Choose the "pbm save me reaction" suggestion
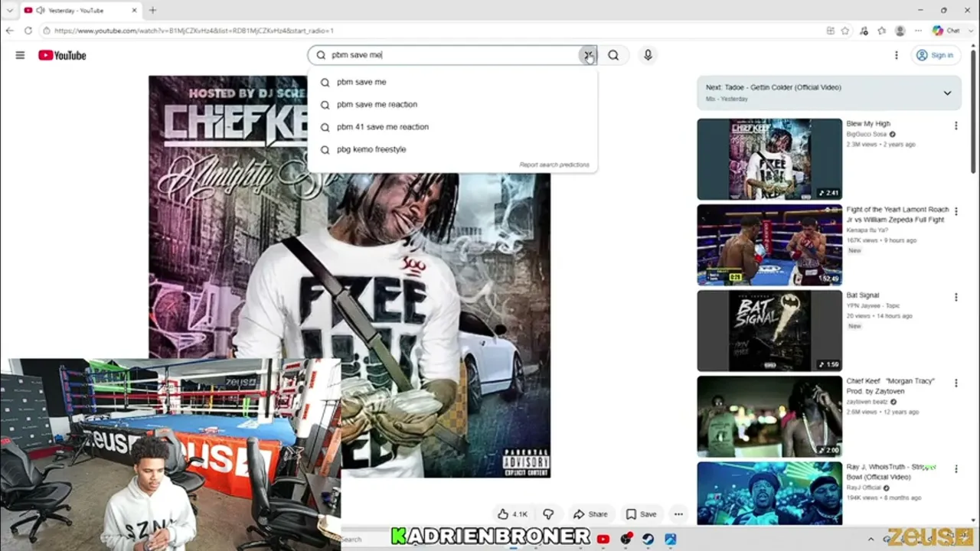The width and height of the screenshot is (980, 551). coord(452,104)
